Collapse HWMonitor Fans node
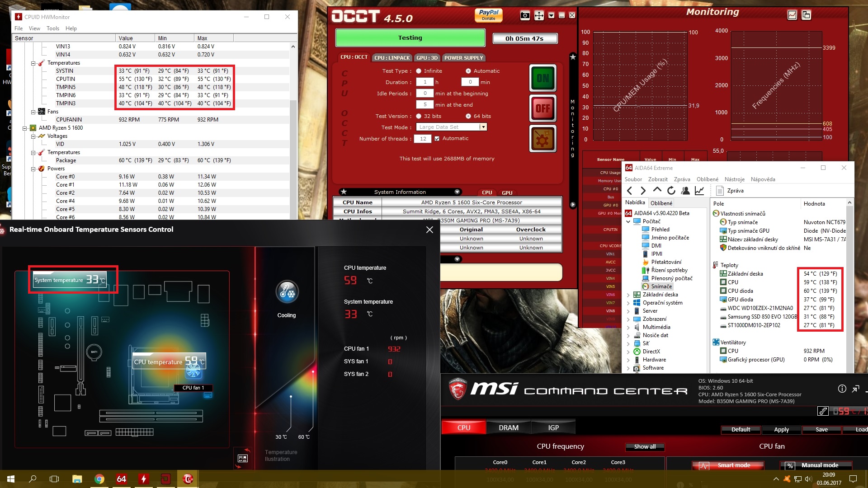The image size is (868, 488). (x=33, y=112)
